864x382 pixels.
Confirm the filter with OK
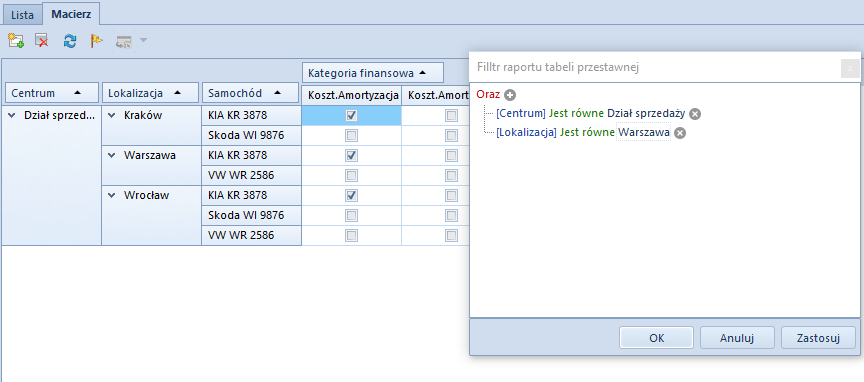656,338
